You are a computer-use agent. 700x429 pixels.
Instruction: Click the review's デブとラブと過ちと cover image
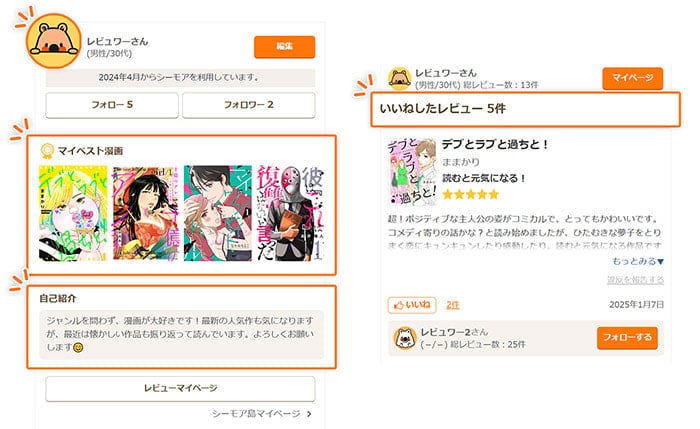(x=412, y=171)
